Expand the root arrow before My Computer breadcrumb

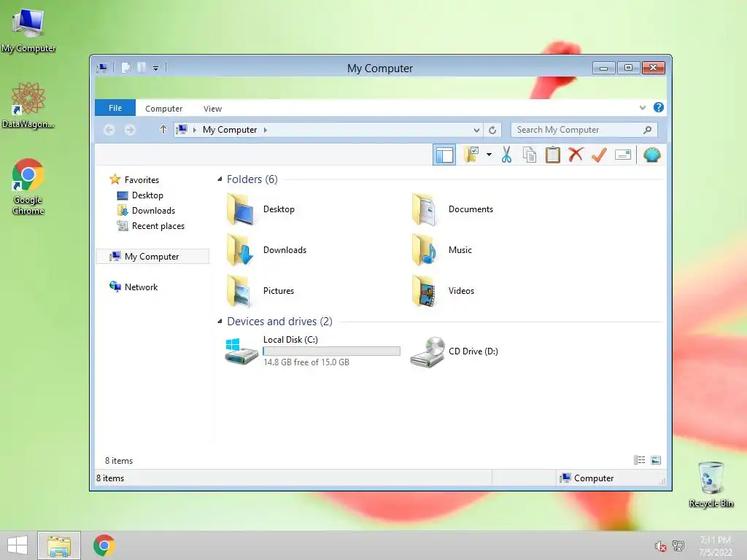(194, 130)
